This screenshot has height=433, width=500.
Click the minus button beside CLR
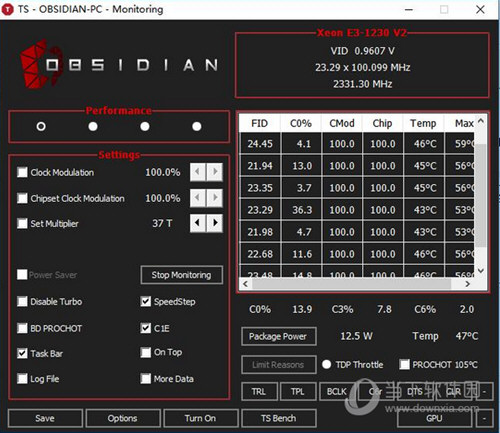tap(484, 391)
